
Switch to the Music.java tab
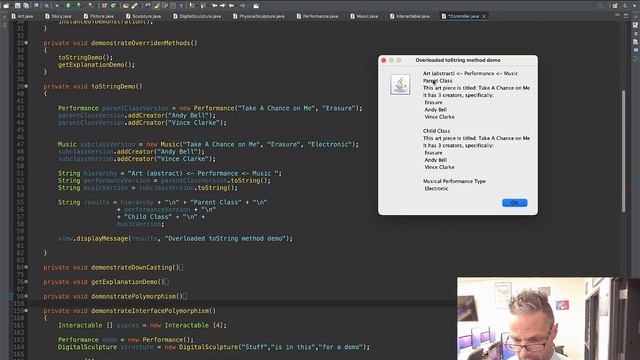point(364,16)
